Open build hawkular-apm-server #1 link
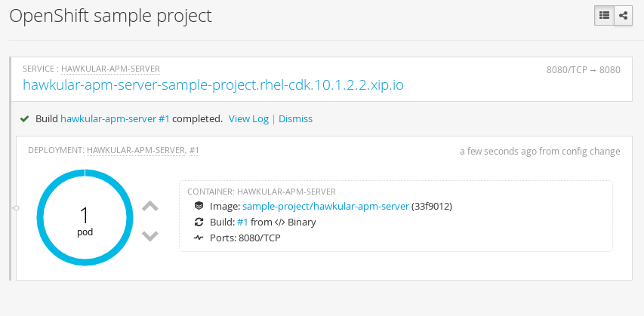 pyautogui.click(x=115, y=119)
